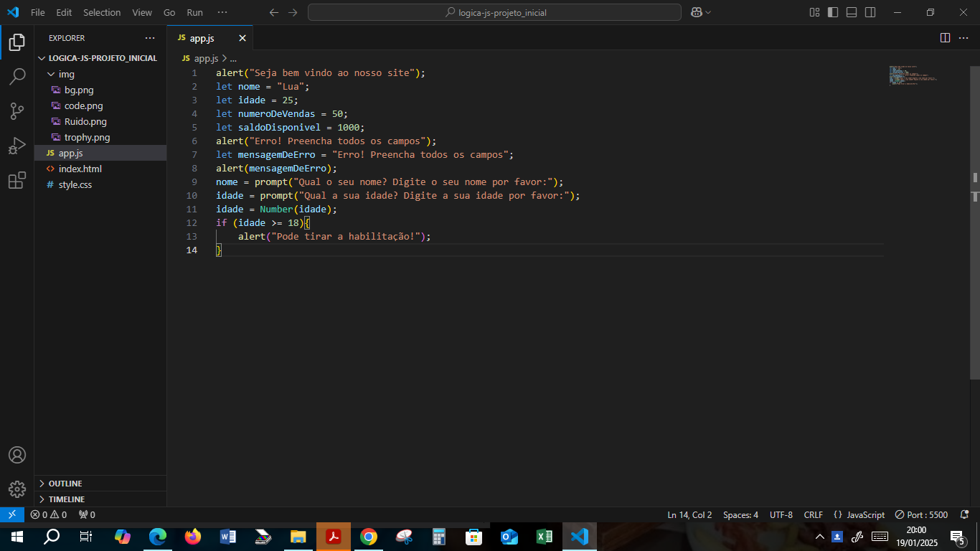Change end of line sequence CRLF
Image resolution: width=980 pixels, height=551 pixels.
[814, 514]
